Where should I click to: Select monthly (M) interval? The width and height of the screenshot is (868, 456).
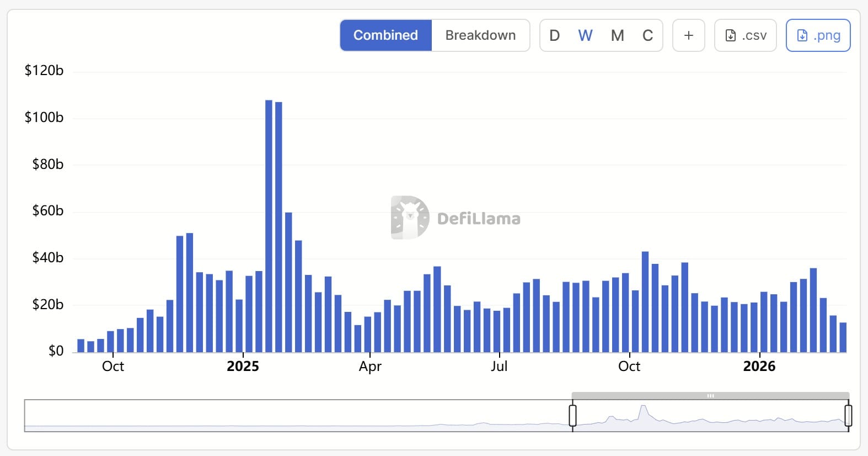pyautogui.click(x=617, y=35)
